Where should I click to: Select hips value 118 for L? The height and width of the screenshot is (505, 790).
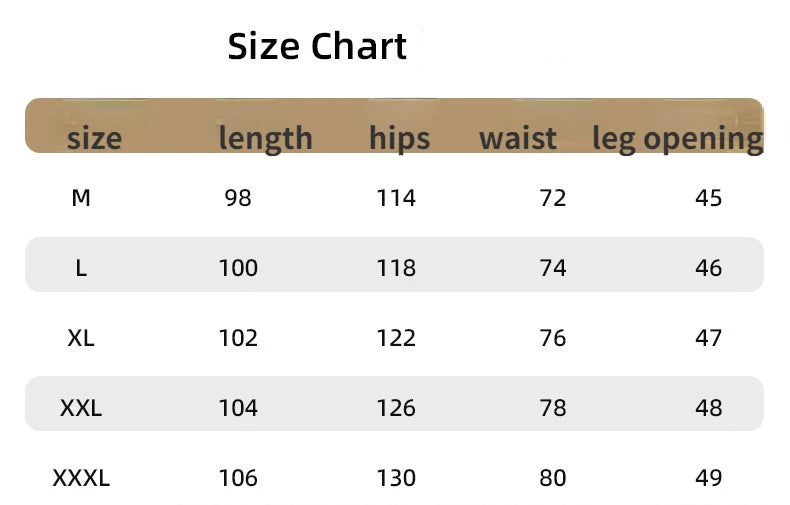pos(397,268)
